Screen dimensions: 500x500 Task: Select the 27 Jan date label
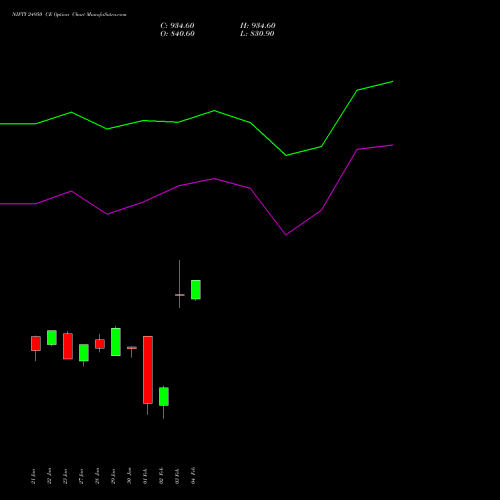pos(81,476)
